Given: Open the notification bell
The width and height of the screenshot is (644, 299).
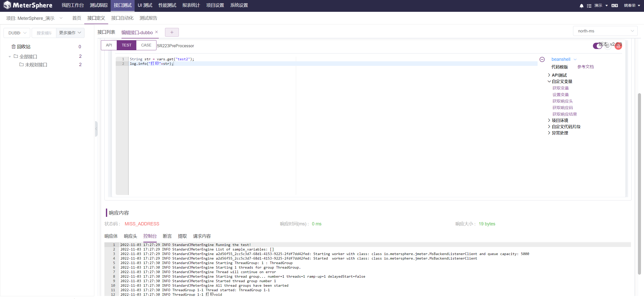Looking at the screenshot, I should [582, 6].
